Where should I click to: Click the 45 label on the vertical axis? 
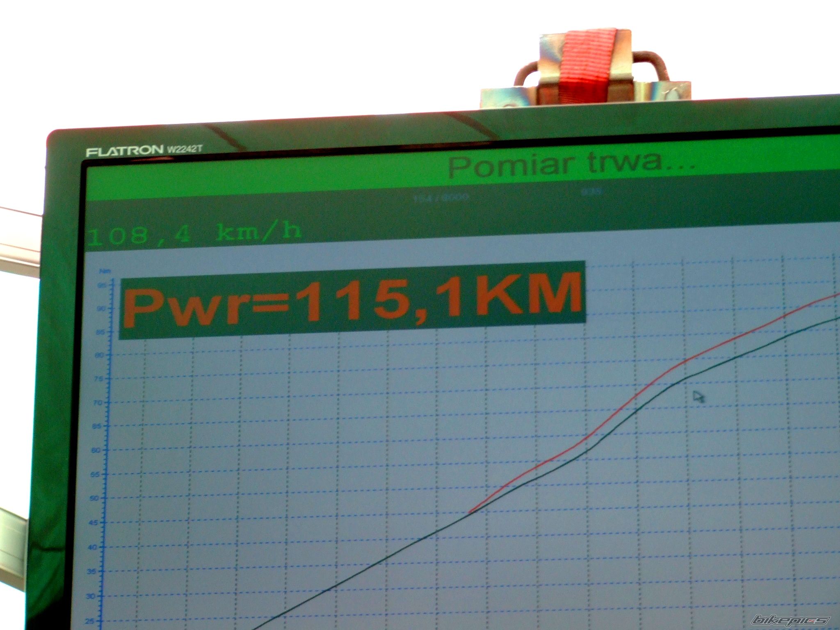click(94, 523)
